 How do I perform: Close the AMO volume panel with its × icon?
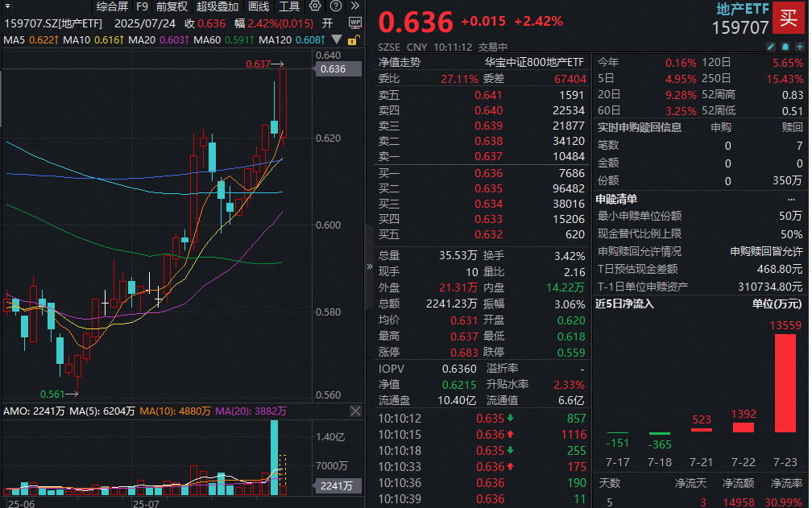(x=355, y=411)
